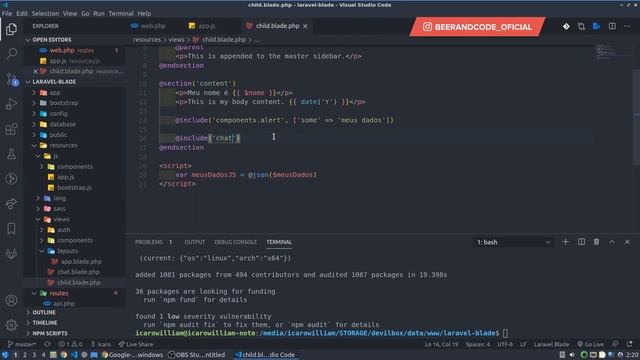Collapse the routes folder
Screen dimensions: 640x360
(59, 293)
